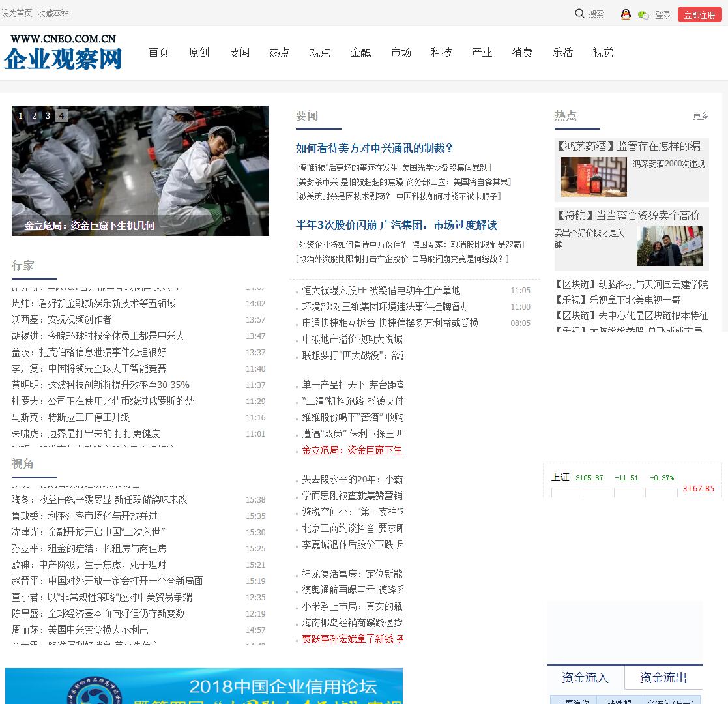Open the 原创 nav menu item

pyautogui.click(x=199, y=53)
